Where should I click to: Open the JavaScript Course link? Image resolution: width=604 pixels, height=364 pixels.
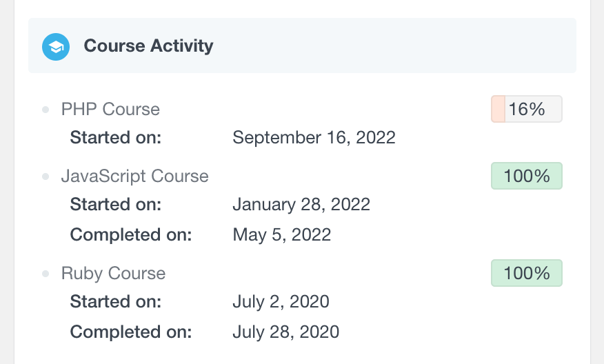point(135,176)
